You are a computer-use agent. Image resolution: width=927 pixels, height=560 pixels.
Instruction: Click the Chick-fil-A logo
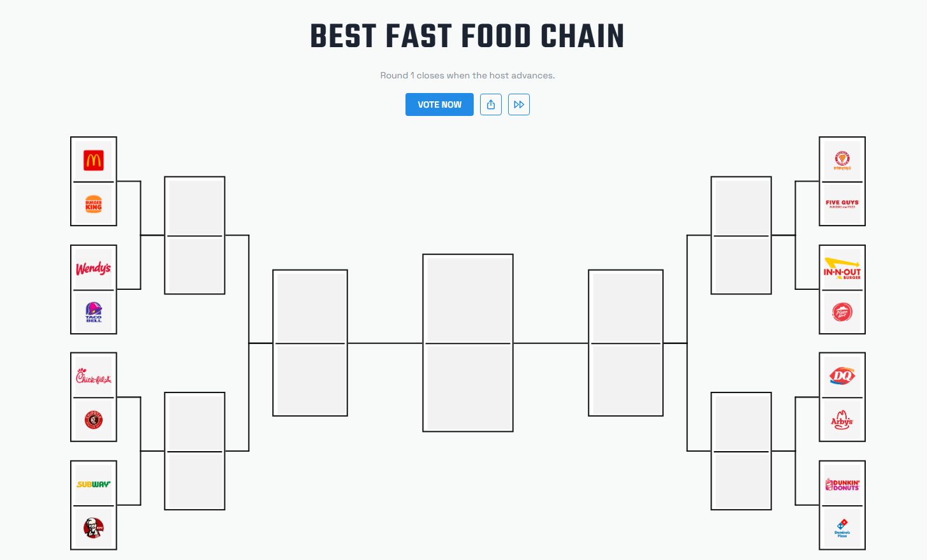coord(94,375)
